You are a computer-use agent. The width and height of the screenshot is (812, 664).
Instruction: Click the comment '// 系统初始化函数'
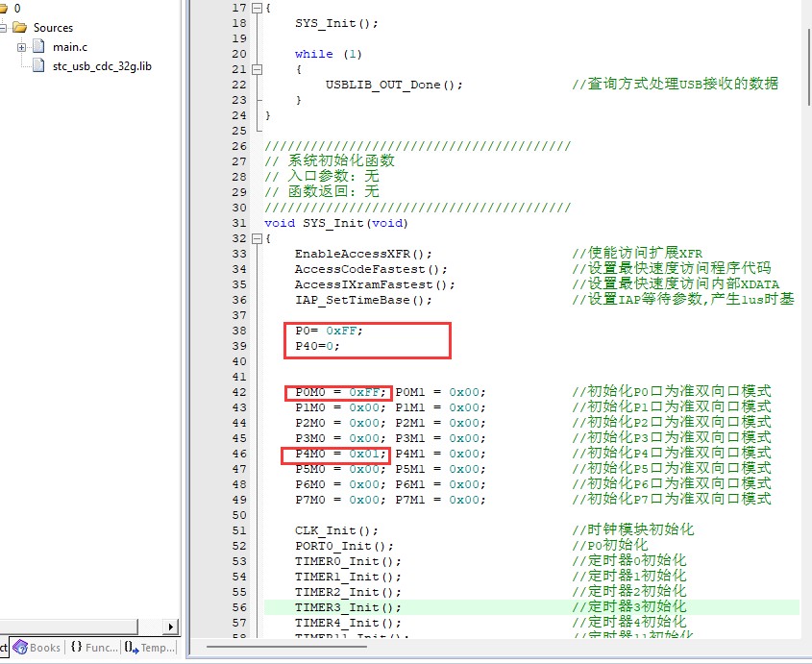(x=330, y=160)
